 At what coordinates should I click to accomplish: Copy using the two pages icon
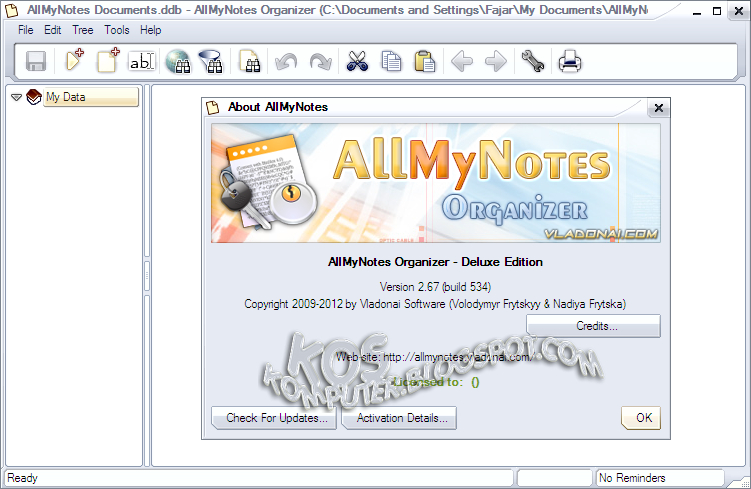391,62
